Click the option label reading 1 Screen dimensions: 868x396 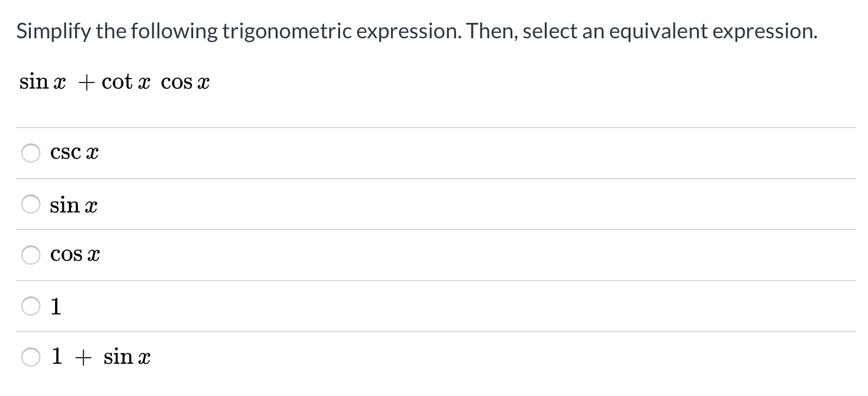[56, 306]
